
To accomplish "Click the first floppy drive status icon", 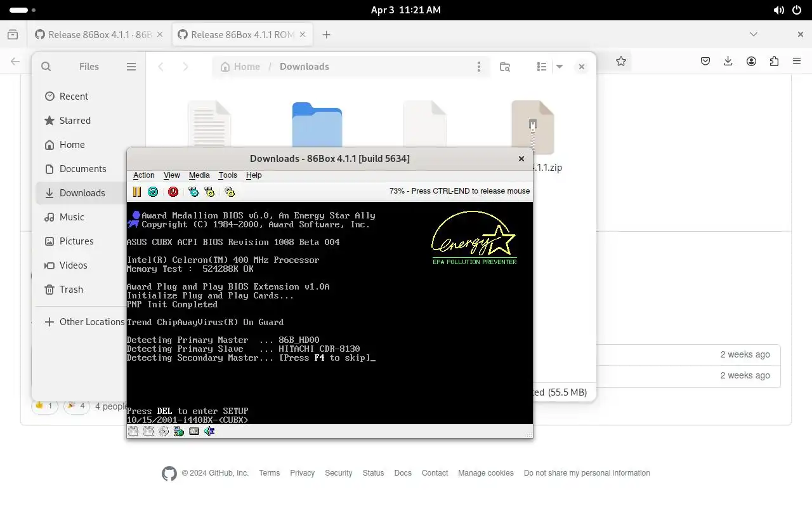I will [x=133, y=431].
